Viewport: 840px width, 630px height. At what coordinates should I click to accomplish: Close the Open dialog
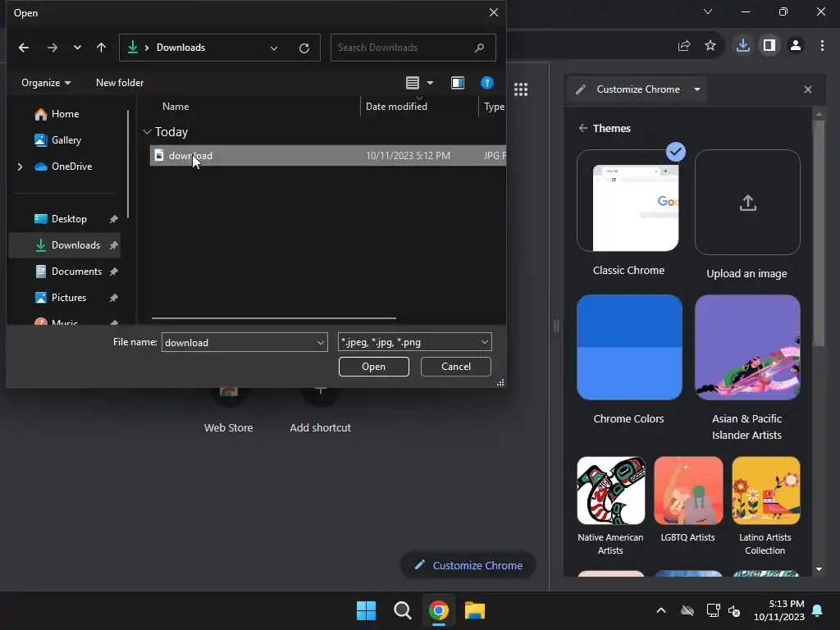click(x=493, y=12)
